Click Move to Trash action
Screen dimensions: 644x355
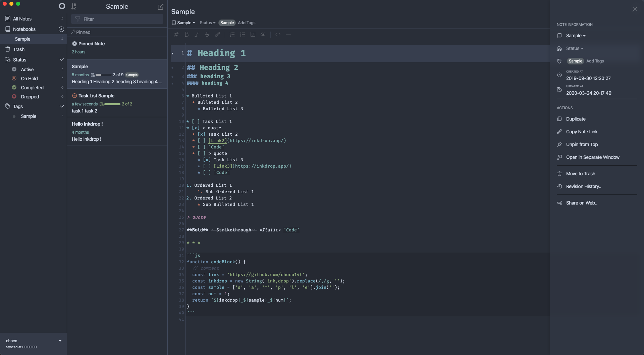click(580, 174)
